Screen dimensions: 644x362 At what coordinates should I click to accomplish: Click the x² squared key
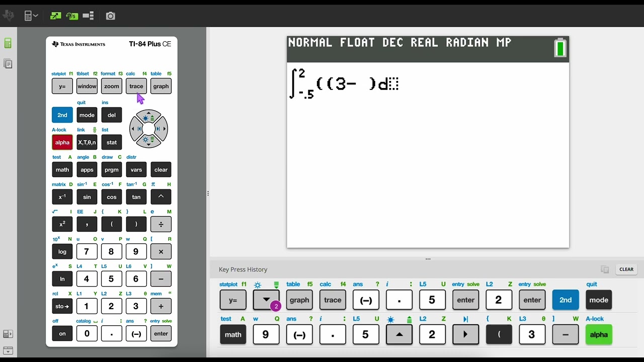(62, 224)
